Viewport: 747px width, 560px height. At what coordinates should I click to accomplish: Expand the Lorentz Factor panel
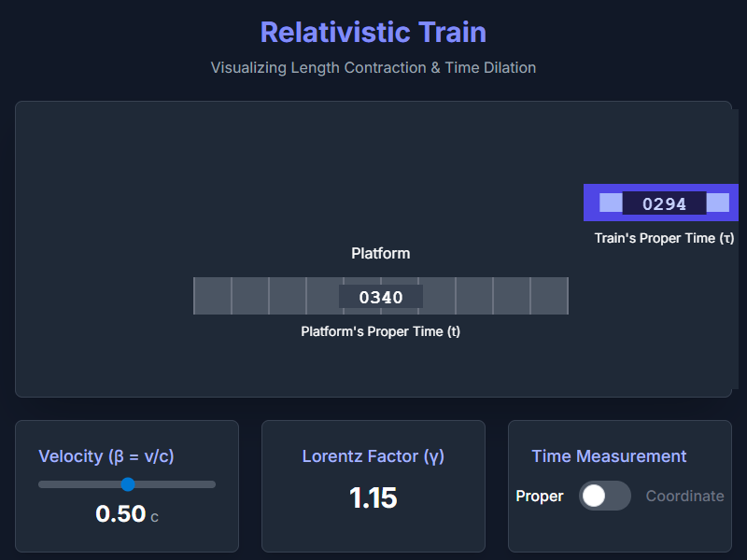coord(373,456)
